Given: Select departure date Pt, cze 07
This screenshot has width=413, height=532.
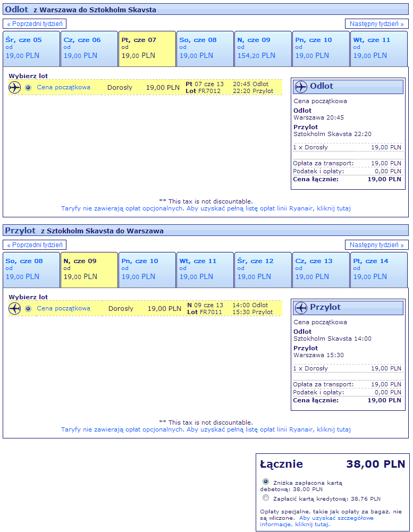Looking at the screenshot, I should 147,49.
